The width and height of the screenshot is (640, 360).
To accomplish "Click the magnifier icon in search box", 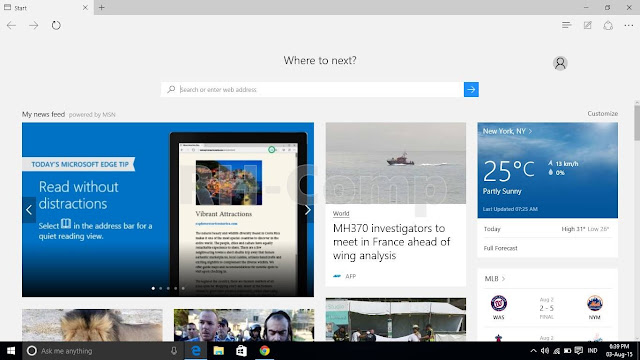I will 171,89.
